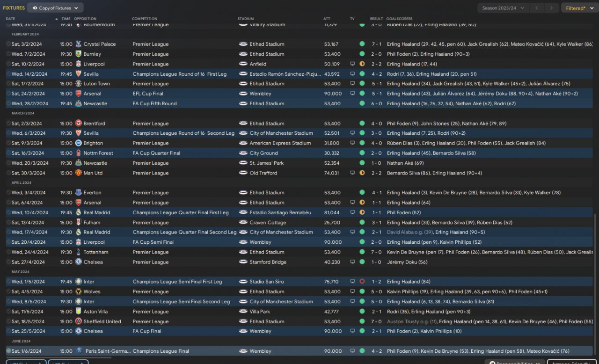The width and height of the screenshot is (599, 364).
Task: Sort fixtures by the Date column header
Action: point(10,19)
